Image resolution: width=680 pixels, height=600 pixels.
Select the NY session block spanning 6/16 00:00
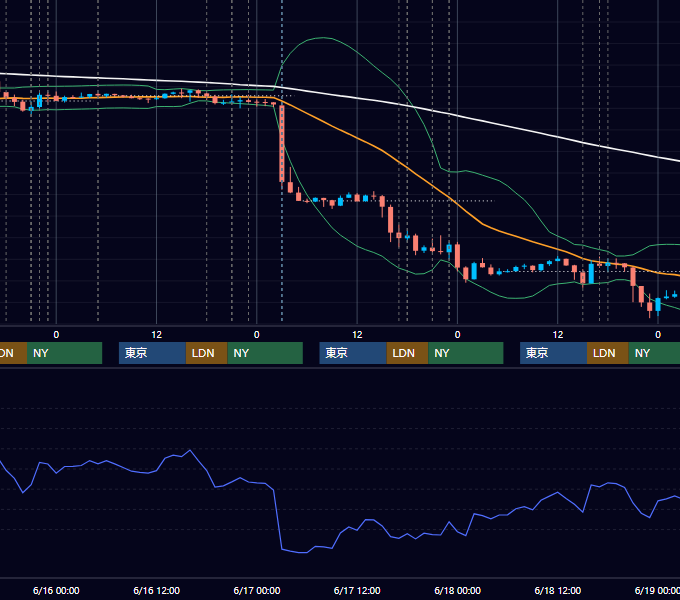[x=64, y=353]
